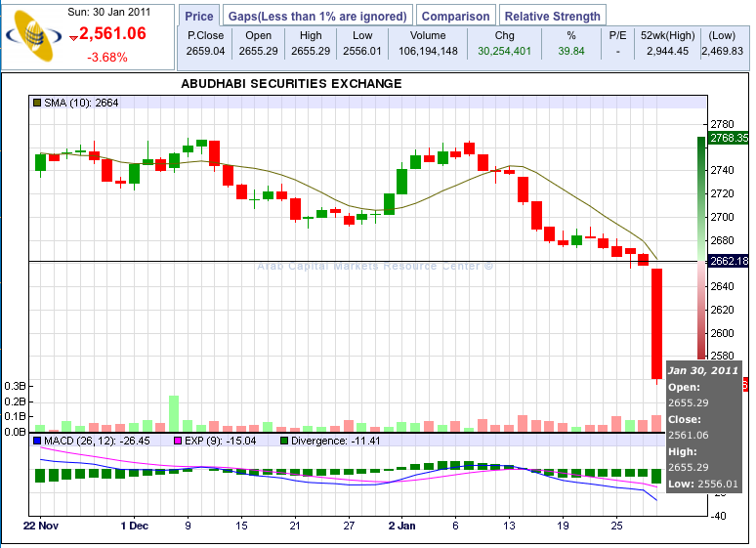Click the Volume value 106,194,148

428,51
